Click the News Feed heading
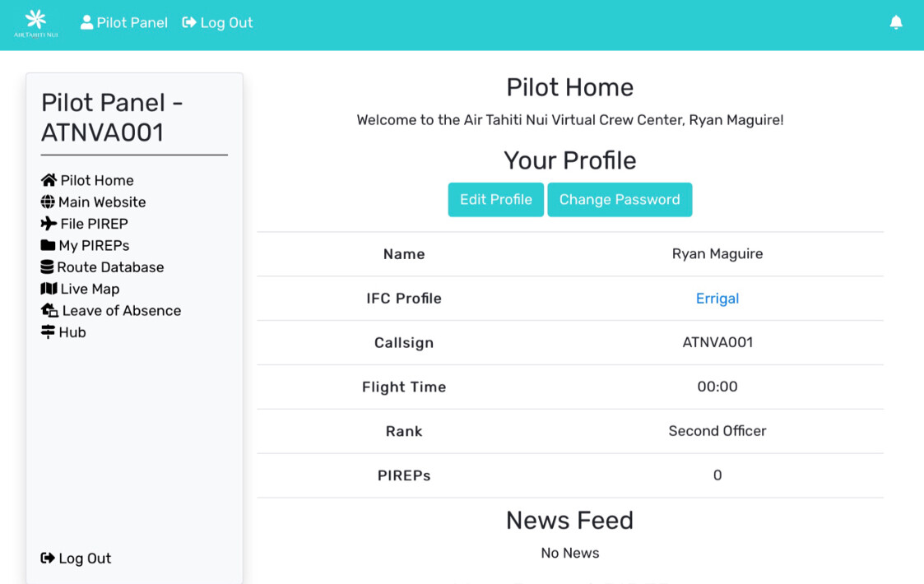The width and height of the screenshot is (924, 584). 570,521
